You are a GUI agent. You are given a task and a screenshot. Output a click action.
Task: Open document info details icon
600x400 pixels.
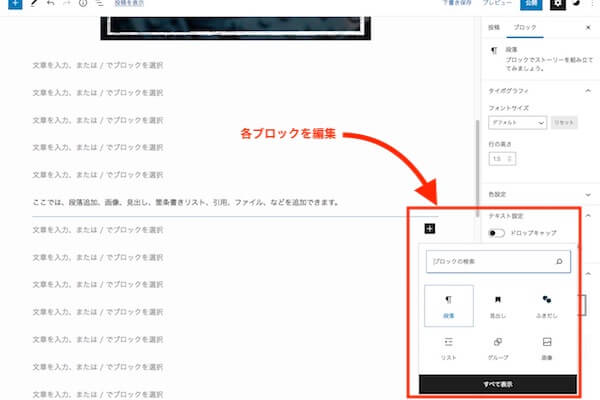click(83, 3)
